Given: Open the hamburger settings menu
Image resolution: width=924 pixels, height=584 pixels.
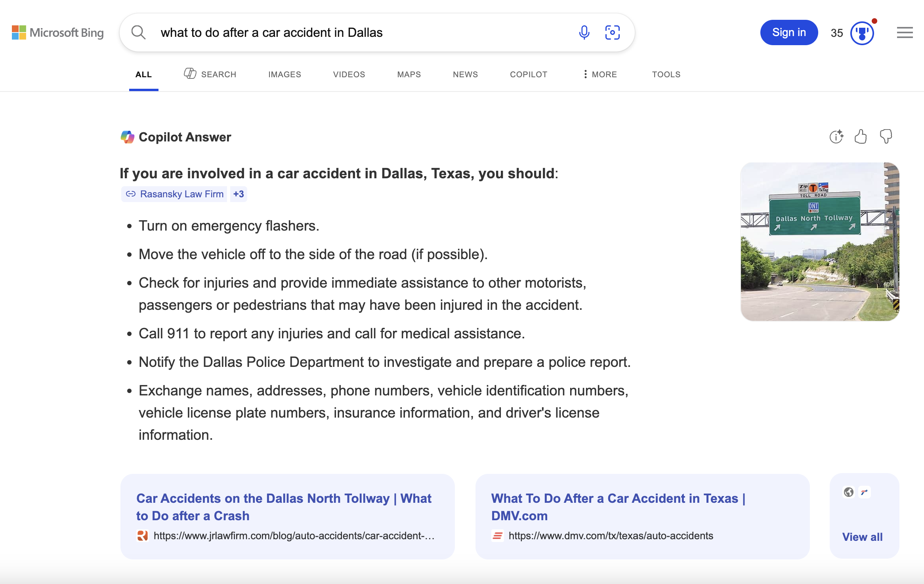Looking at the screenshot, I should 905,32.
